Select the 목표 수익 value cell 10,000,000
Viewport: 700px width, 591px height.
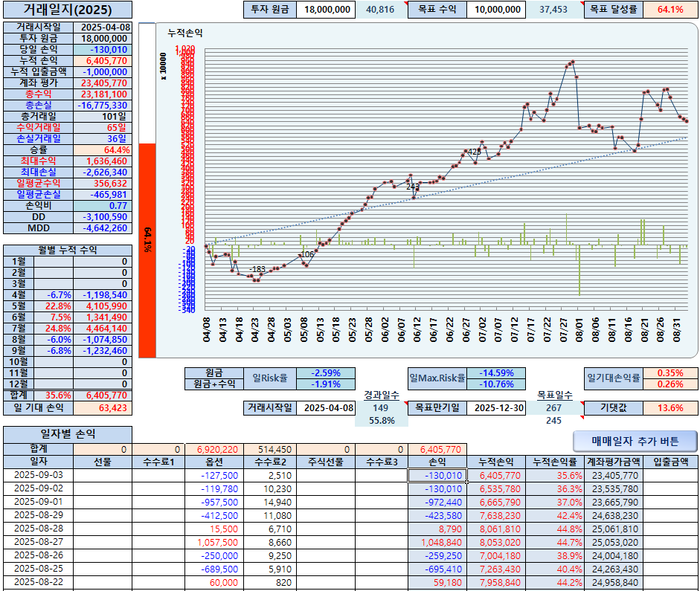(496, 10)
